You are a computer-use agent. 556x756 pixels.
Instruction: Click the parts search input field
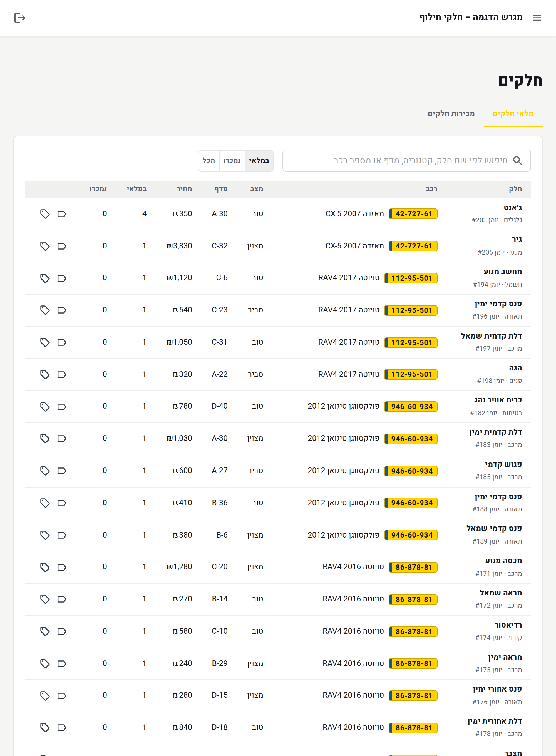point(406,161)
